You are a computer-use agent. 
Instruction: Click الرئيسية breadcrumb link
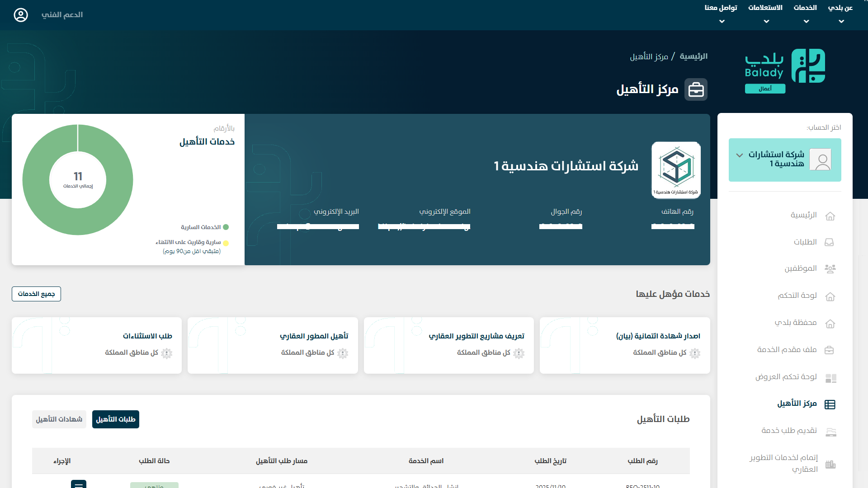(x=693, y=56)
